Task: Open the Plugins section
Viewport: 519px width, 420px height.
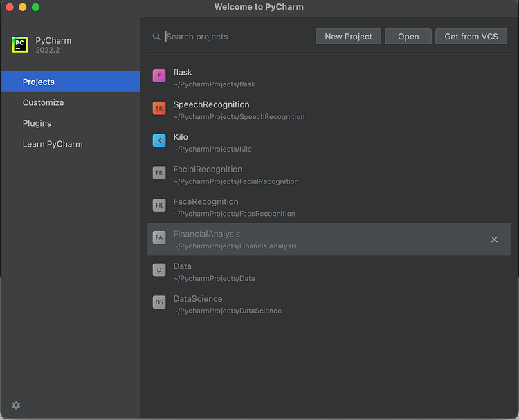Action: point(37,123)
